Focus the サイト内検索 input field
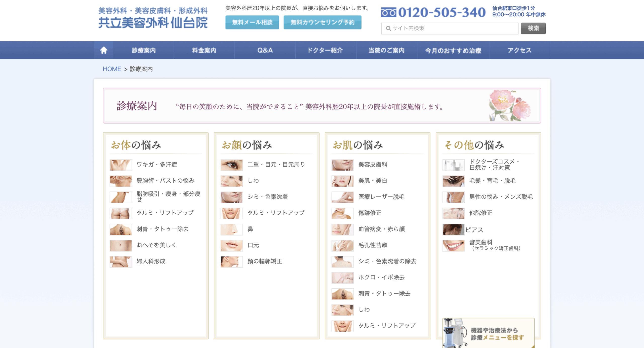 click(453, 28)
